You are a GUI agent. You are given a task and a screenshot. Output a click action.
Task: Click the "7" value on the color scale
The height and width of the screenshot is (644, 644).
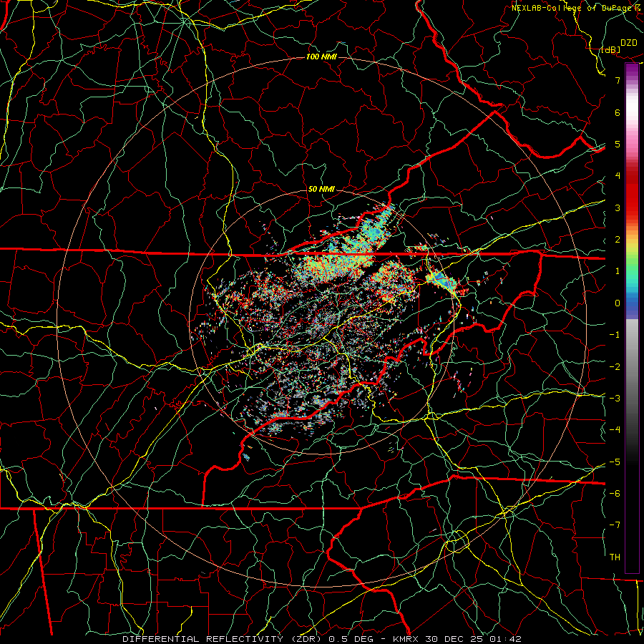pos(618,80)
